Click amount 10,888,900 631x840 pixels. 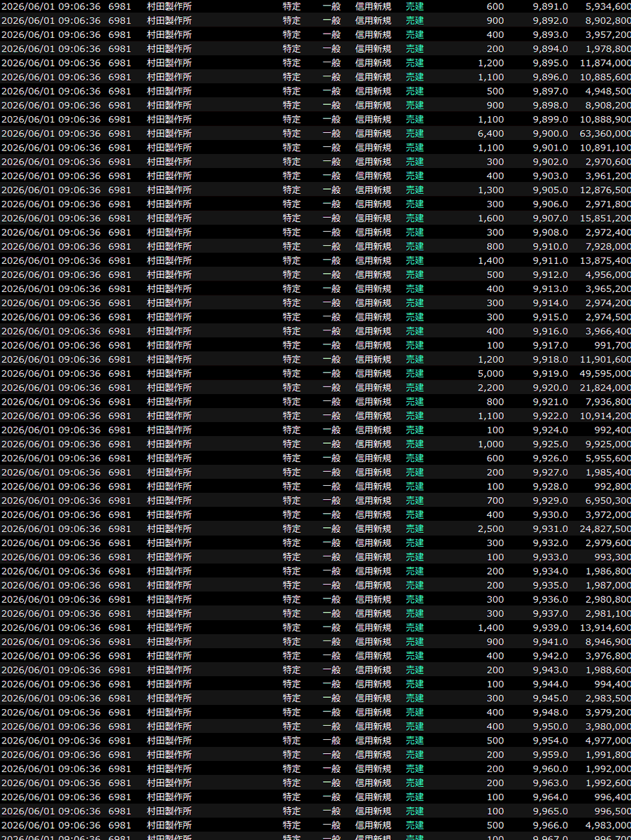pyautogui.click(x=605, y=119)
